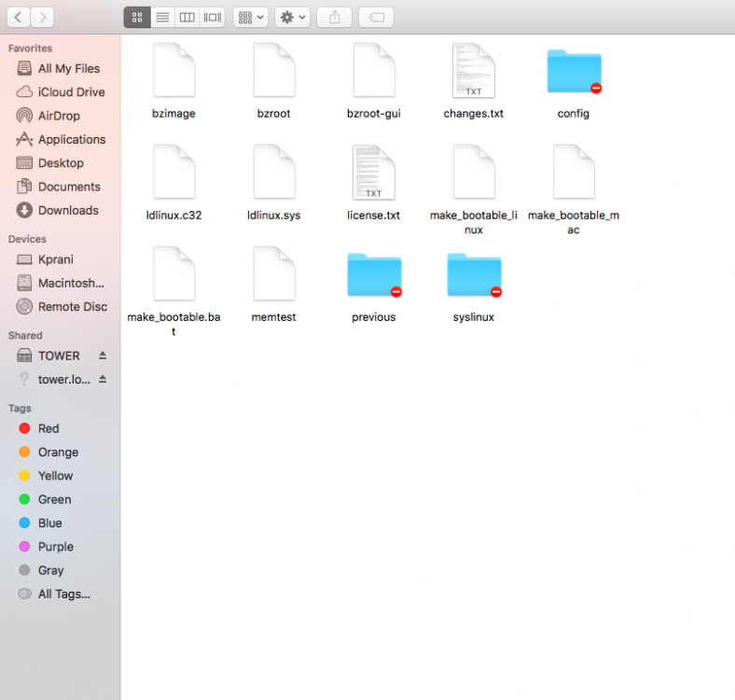Click the Devices section header
This screenshot has width=735, height=700.
click(27, 239)
